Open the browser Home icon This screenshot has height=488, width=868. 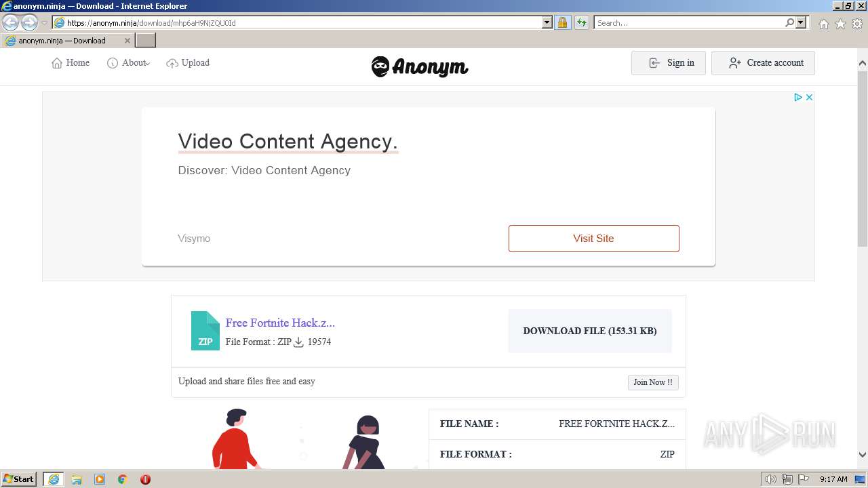[x=823, y=24]
